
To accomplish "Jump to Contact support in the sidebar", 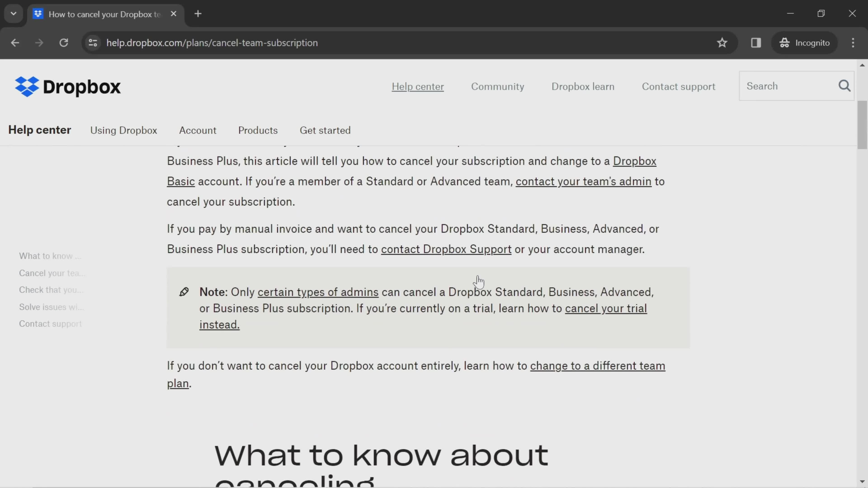I will [x=50, y=324].
